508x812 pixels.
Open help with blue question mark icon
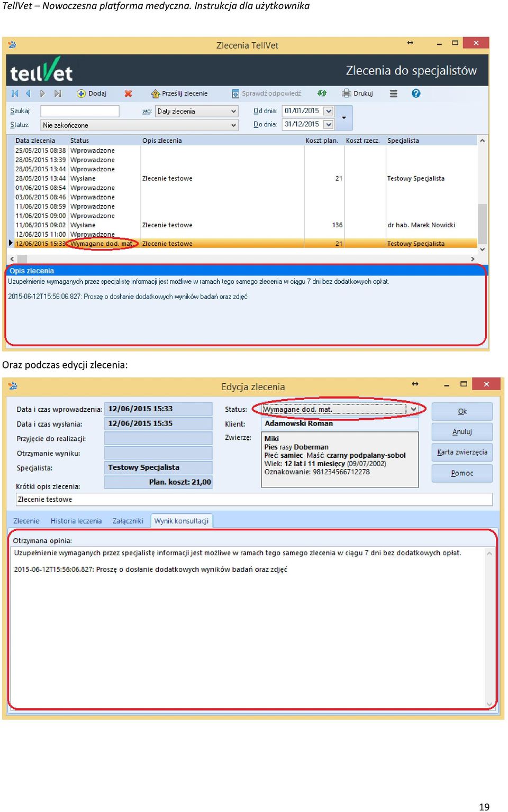[x=416, y=94]
